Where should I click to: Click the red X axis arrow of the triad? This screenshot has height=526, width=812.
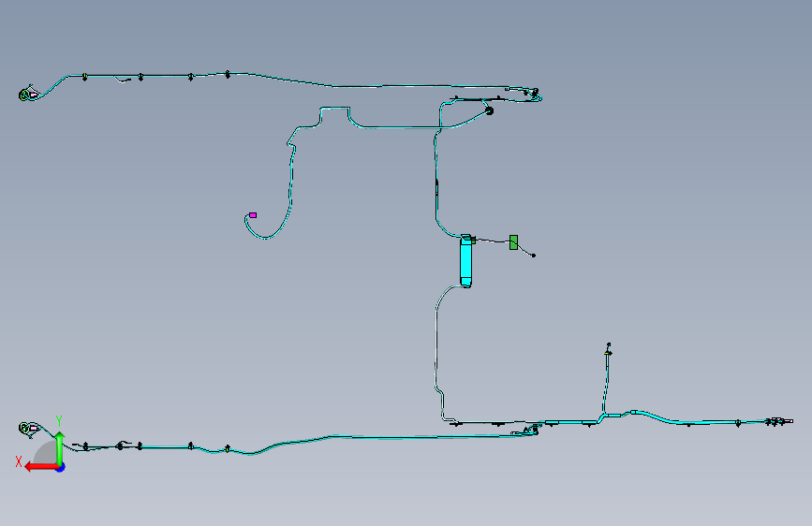tap(41, 467)
